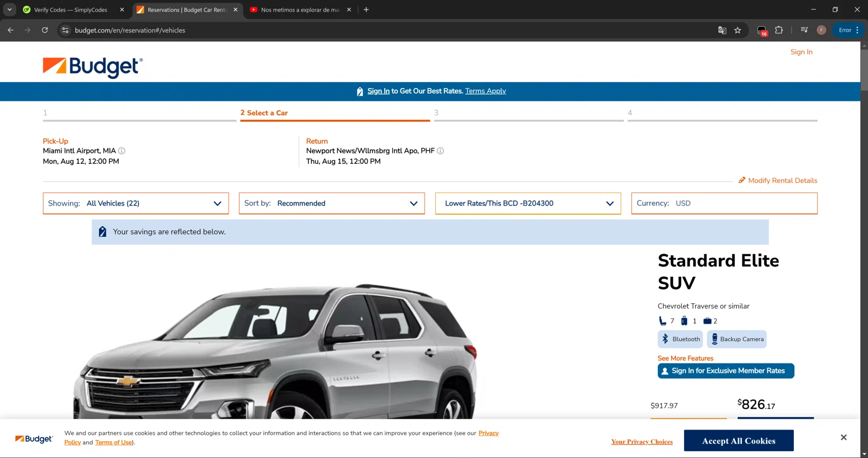868x458 pixels.
Task: Click the Budget logo in the header
Action: point(93,67)
